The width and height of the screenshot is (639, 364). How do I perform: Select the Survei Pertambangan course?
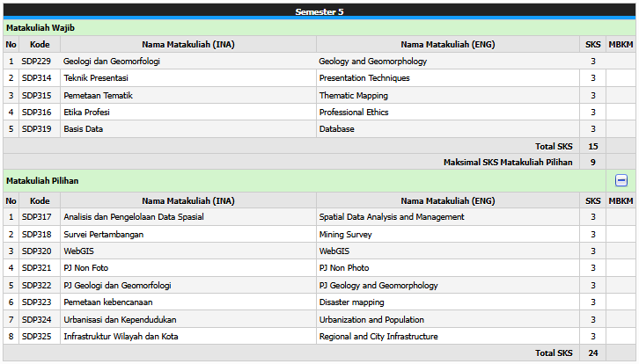[x=103, y=235]
